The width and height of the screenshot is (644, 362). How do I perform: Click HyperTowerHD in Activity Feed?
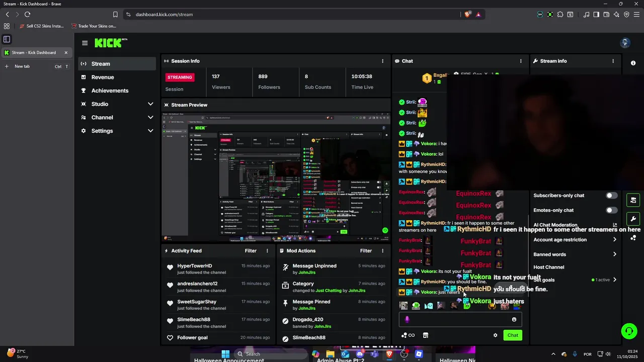pos(195,266)
